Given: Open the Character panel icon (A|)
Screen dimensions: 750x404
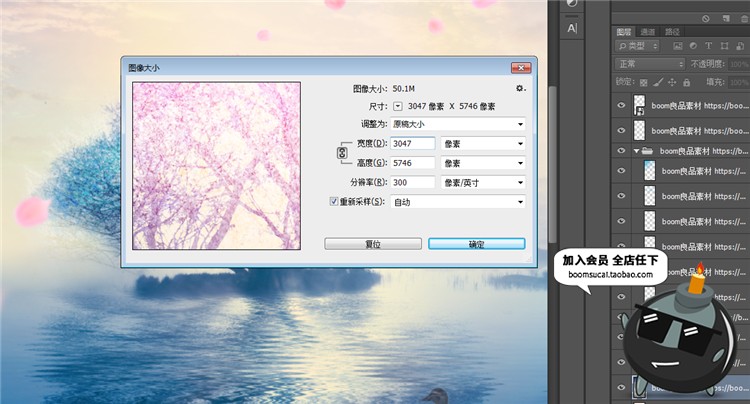Looking at the screenshot, I should point(572,29).
